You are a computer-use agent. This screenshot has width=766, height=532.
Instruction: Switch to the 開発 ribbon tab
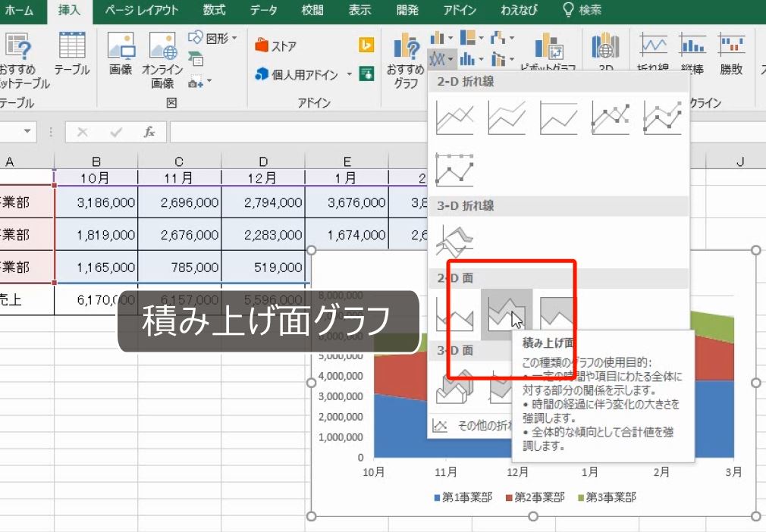coord(407,11)
